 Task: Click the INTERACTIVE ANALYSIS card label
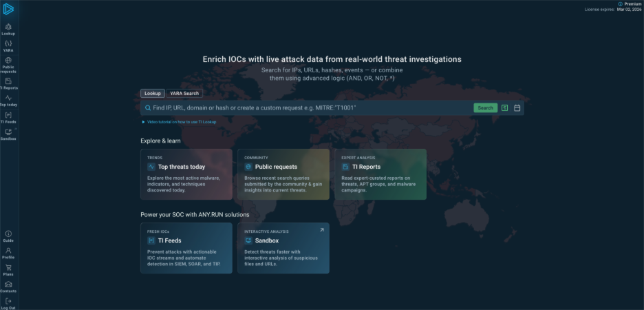click(x=266, y=231)
